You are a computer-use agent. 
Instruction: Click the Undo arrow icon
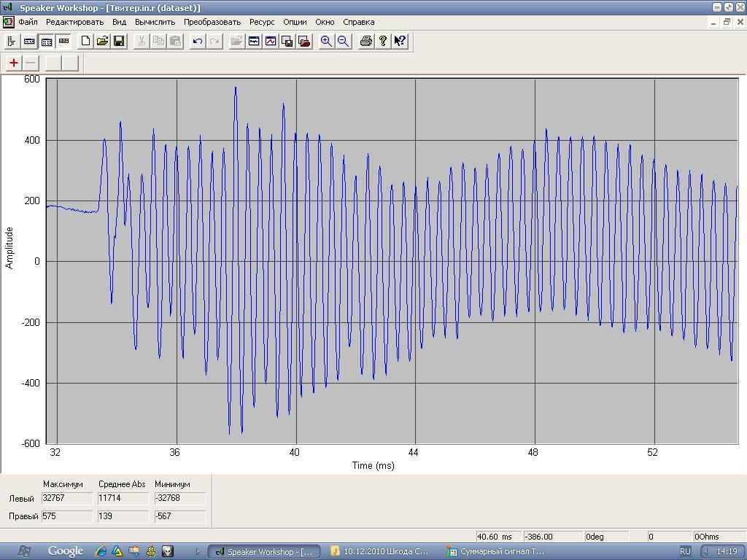(197, 42)
